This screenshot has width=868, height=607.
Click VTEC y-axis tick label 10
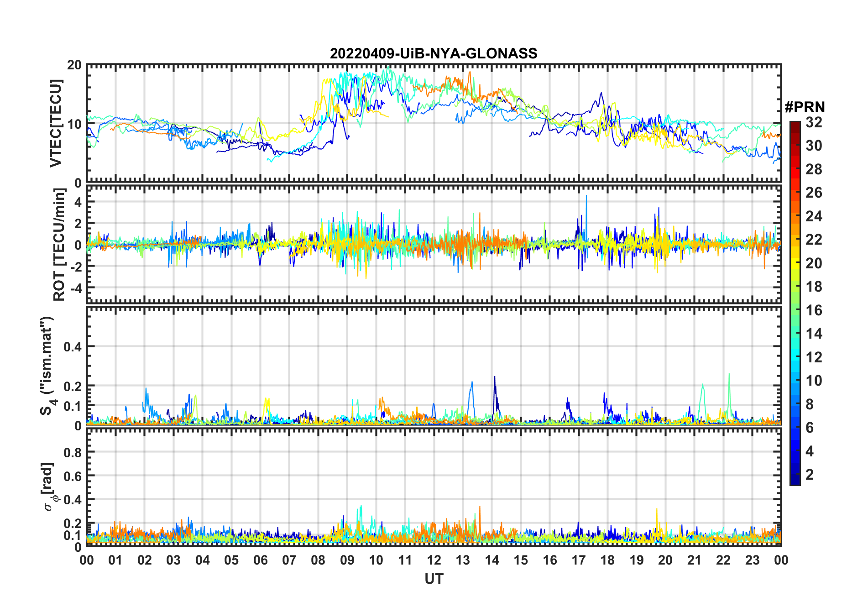click(75, 124)
